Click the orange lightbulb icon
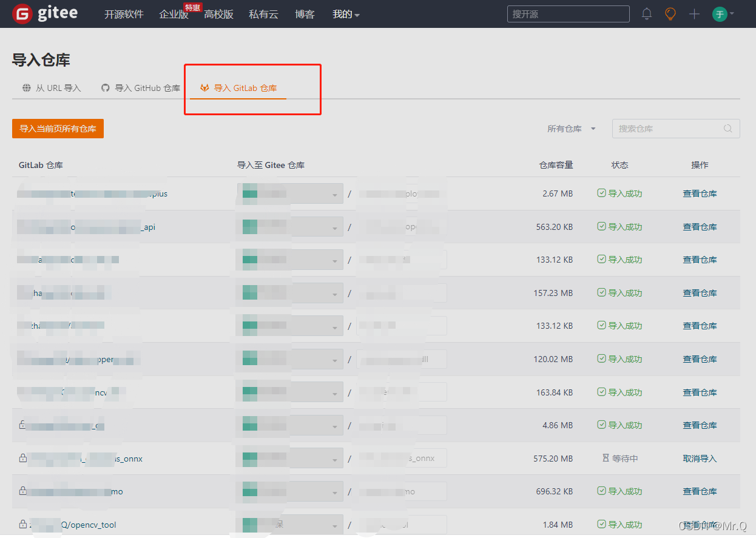The image size is (756, 538). [x=670, y=14]
